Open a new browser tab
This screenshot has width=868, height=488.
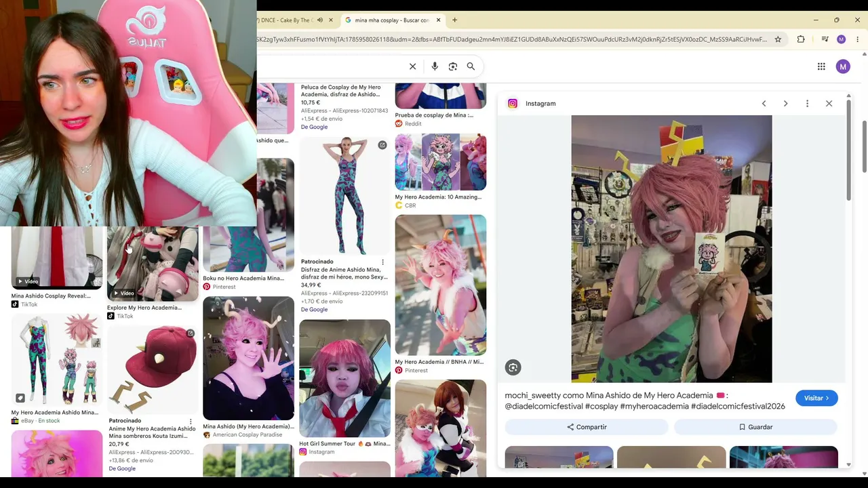click(454, 20)
